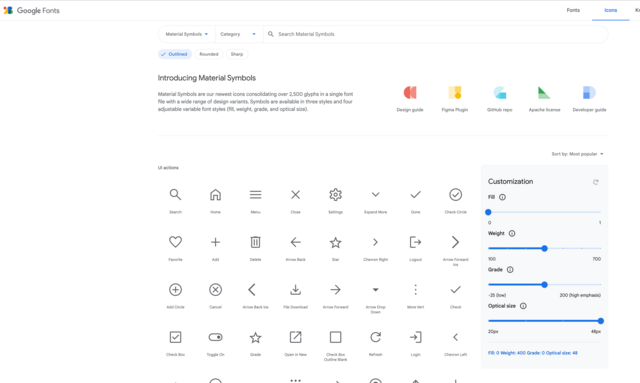This screenshot has width=640, height=383.
Task: Select the More Vert icon
Action: tap(416, 289)
